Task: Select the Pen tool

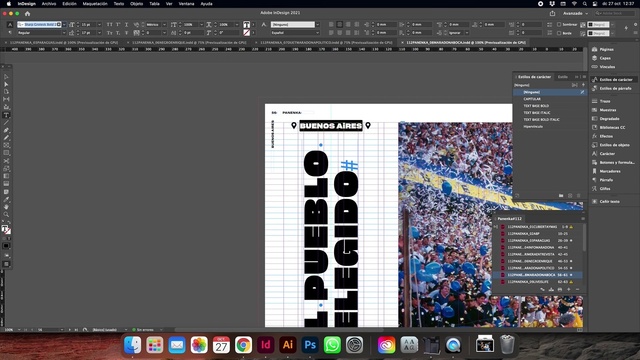Action: [6, 130]
